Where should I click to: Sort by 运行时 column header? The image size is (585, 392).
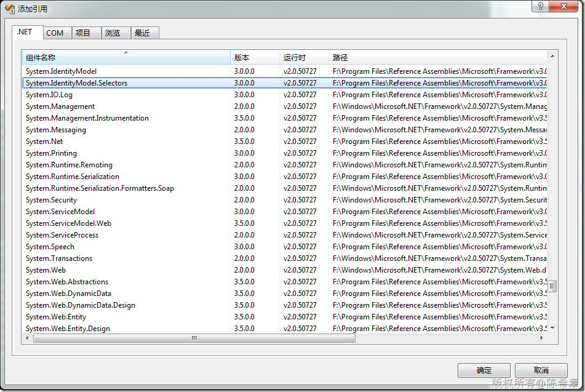coord(304,57)
